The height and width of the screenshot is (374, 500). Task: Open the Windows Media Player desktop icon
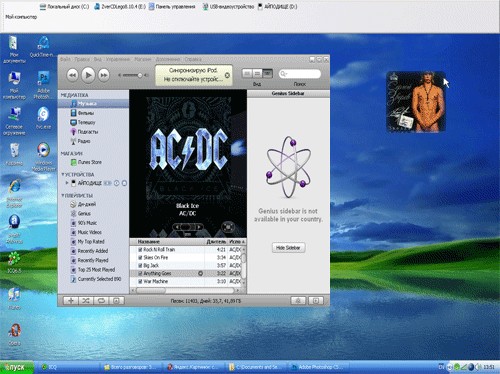[x=43, y=157]
